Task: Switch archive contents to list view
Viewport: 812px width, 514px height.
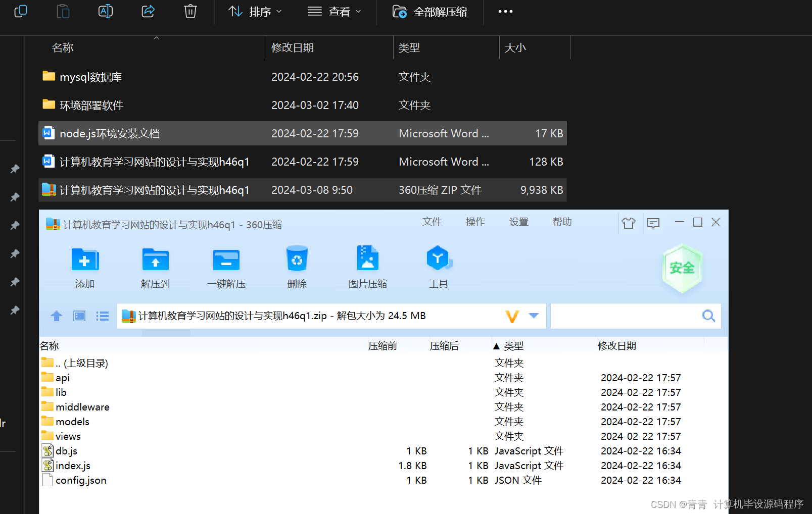Action: point(102,316)
